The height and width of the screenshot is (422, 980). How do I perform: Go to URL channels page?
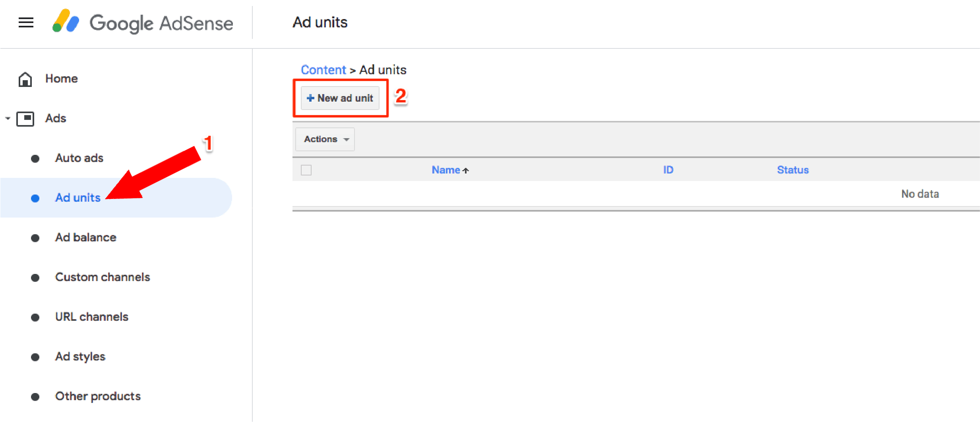(x=92, y=317)
